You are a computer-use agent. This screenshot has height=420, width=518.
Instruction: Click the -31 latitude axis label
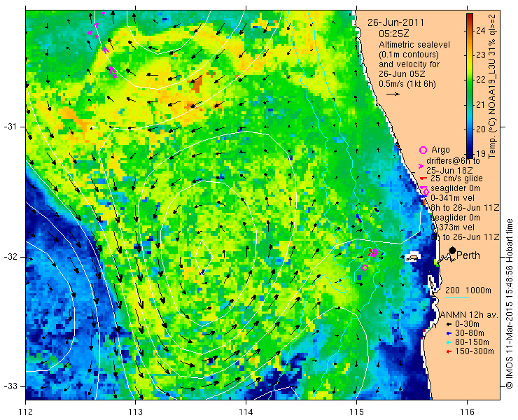[10, 127]
